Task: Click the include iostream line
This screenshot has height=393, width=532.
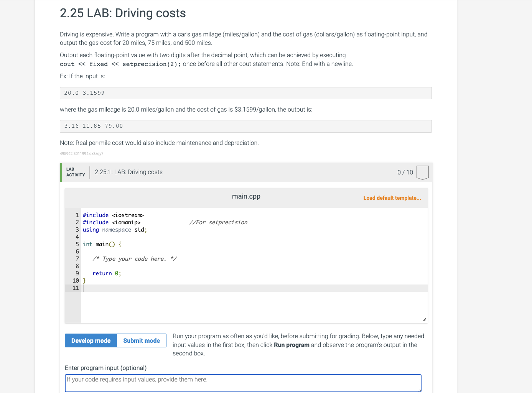Action: (113, 215)
